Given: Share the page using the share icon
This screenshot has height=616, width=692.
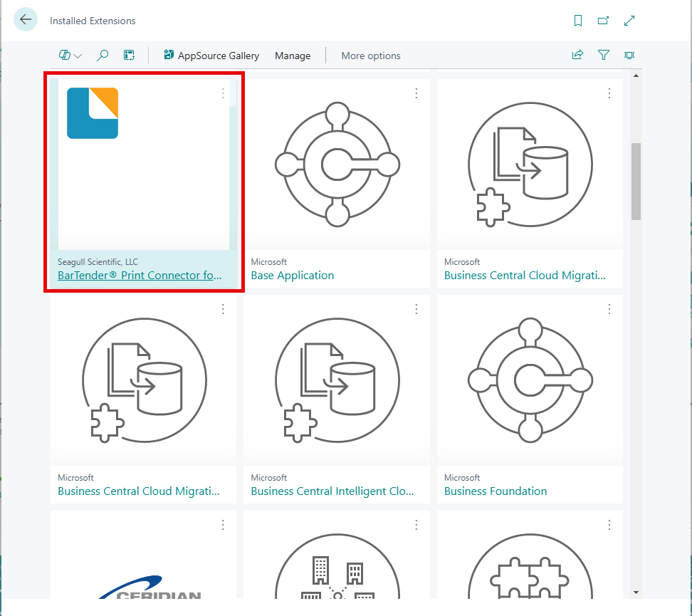Looking at the screenshot, I should click(x=577, y=55).
